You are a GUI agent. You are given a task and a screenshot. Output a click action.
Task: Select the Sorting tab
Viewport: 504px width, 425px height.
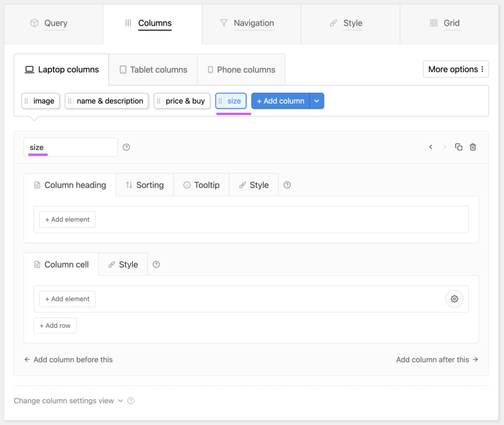coord(145,185)
